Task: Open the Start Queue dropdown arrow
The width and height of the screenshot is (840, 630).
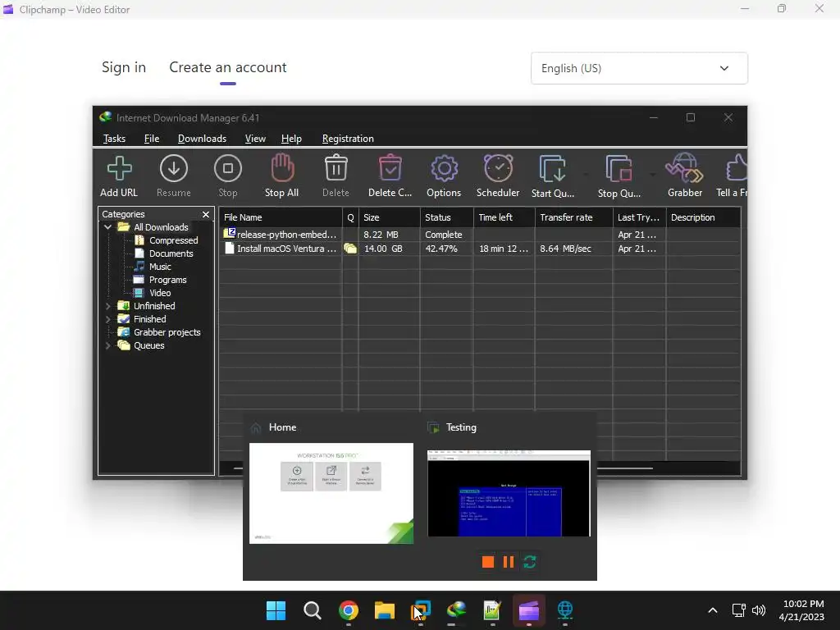Action: point(586,174)
